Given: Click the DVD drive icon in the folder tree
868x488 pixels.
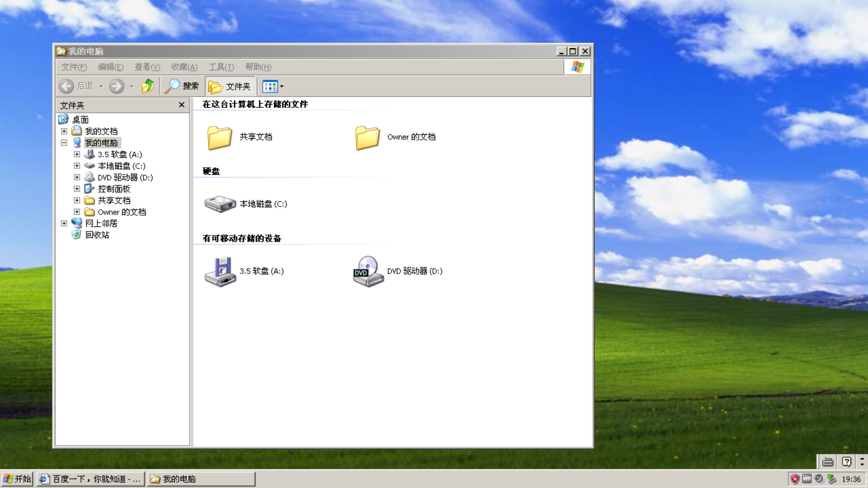Looking at the screenshot, I should pyautogui.click(x=89, y=177).
